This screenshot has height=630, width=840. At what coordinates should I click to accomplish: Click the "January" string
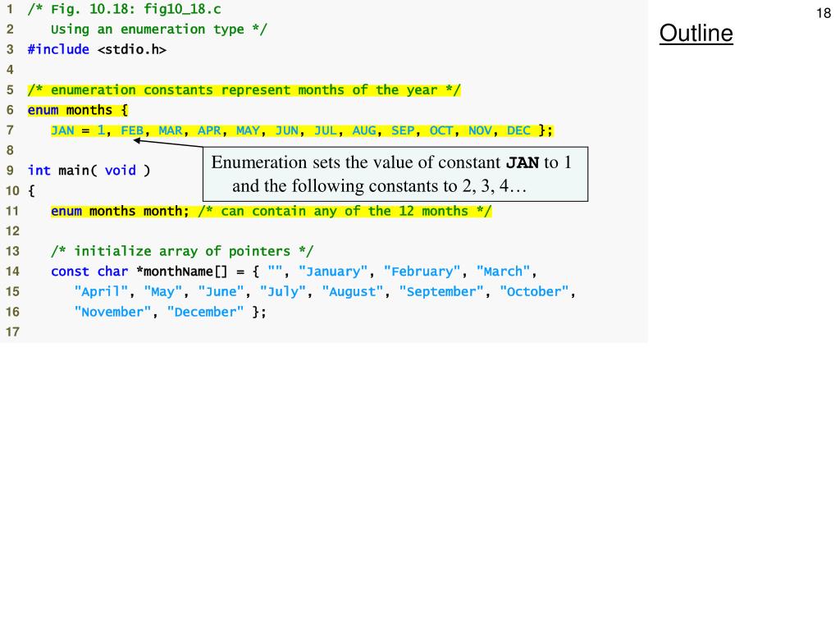click(333, 272)
